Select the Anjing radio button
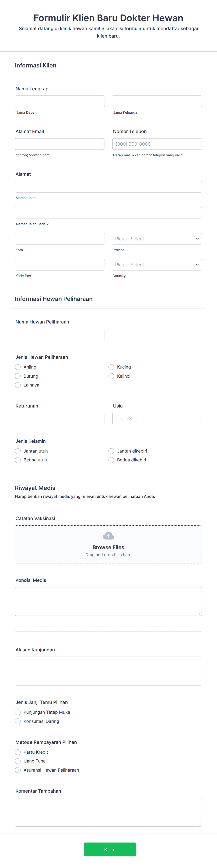This screenshot has height=868, width=217. point(18,367)
